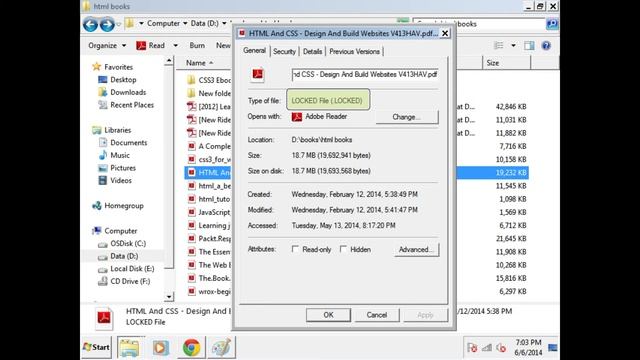This screenshot has height=360, width=640.
Task: Click the network signal tray icon
Action: pyautogui.click(x=487, y=348)
